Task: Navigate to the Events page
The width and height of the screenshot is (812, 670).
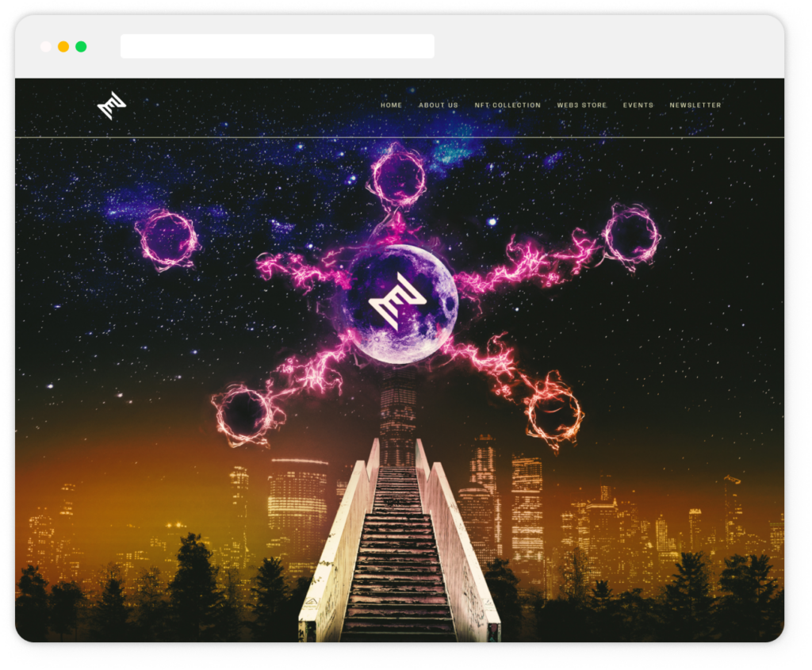Action: click(638, 105)
